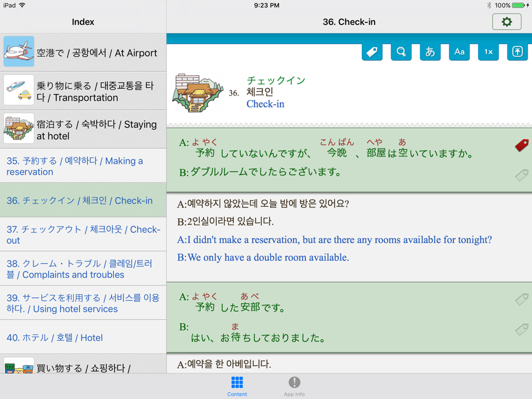The image size is (532, 399).
Task: Bookmark the お待ちしておりました sentence tag
Action: (521, 329)
